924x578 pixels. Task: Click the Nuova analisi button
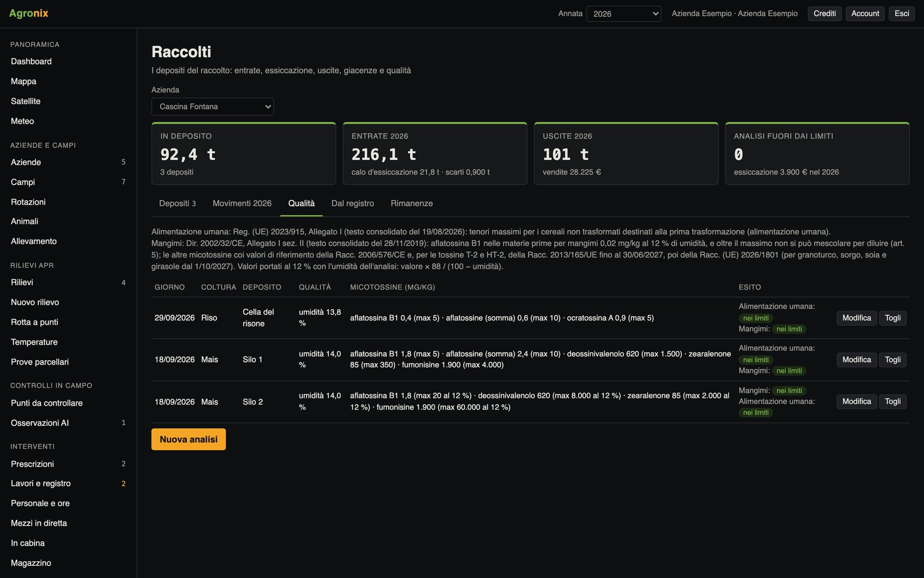[x=188, y=439]
